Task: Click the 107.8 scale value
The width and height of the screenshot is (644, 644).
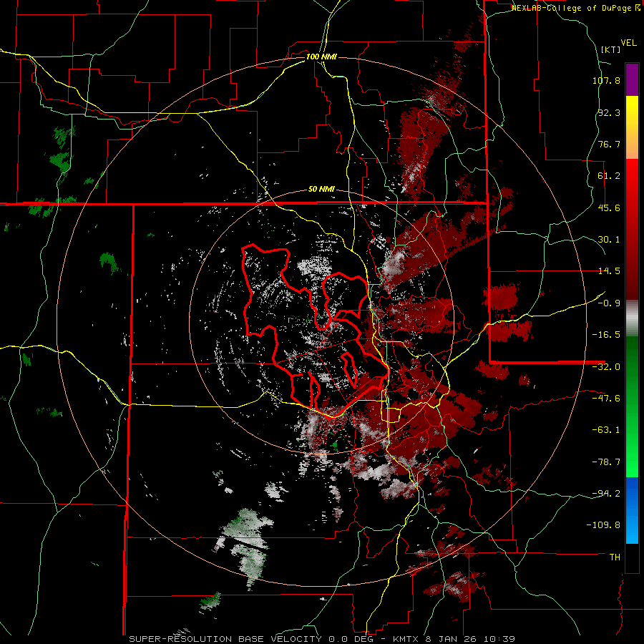Action: pyautogui.click(x=606, y=80)
